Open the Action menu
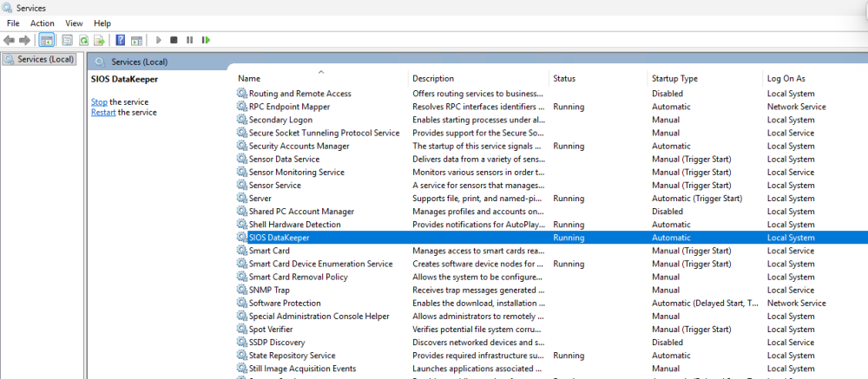This screenshot has height=379, width=868. [42, 23]
